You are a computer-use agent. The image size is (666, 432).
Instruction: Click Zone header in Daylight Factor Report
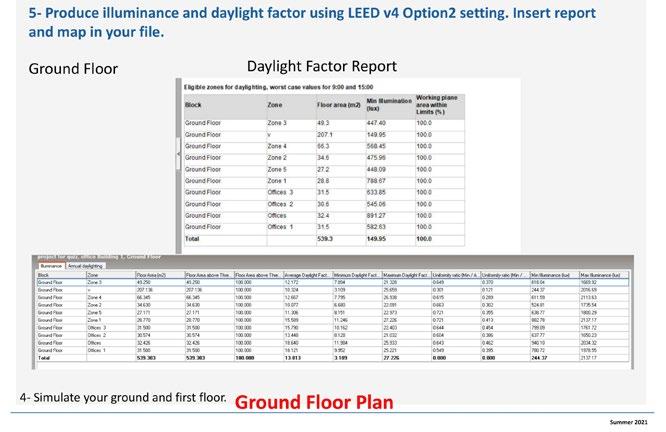pyautogui.click(x=291, y=105)
